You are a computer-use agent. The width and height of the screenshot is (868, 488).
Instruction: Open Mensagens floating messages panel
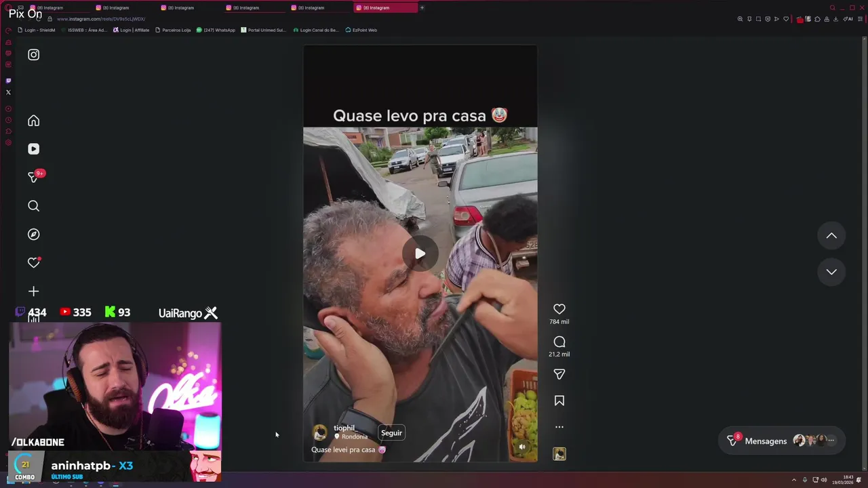(x=782, y=441)
